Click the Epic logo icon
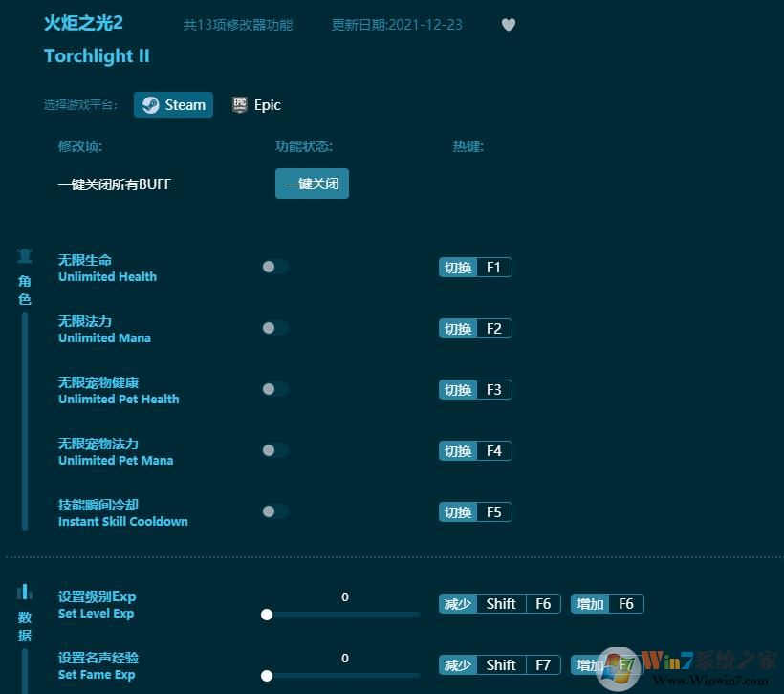This screenshot has height=694, width=784. [x=239, y=105]
